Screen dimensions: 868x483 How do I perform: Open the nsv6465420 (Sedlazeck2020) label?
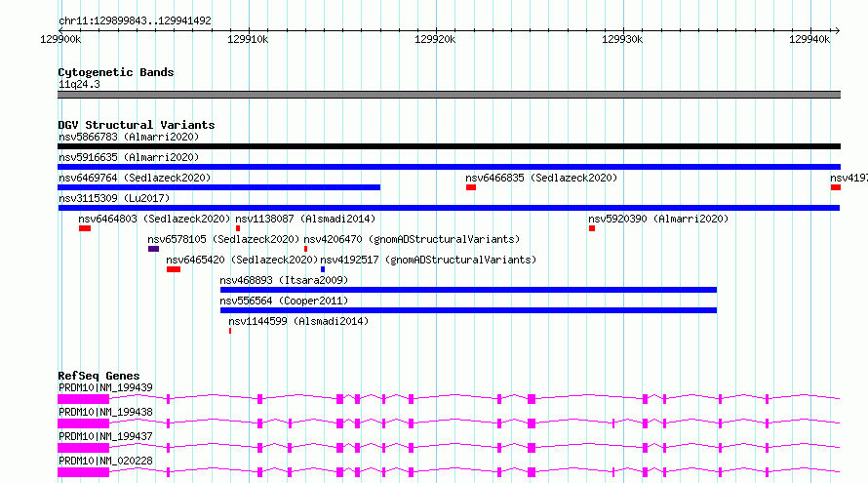point(242,260)
